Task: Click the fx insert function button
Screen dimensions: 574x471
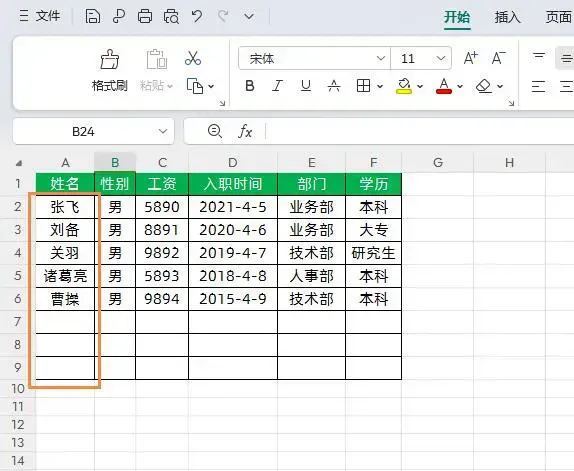Action: 245,131
